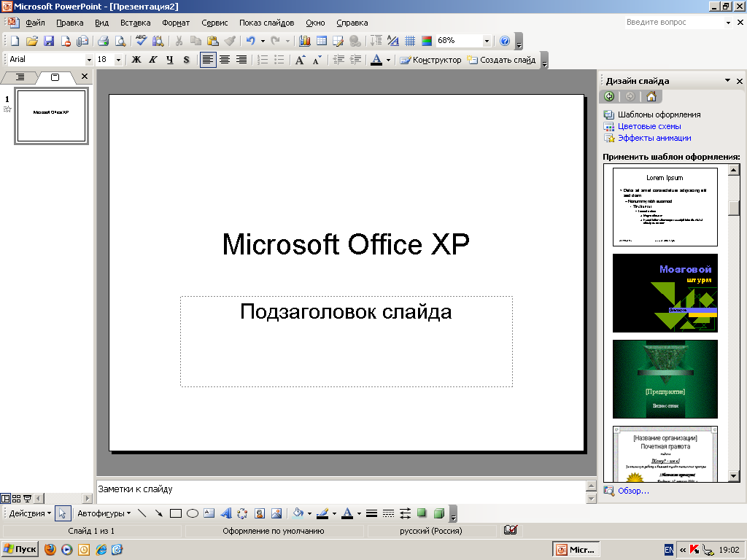Click Шаблоны оформления in task pane

(x=659, y=114)
